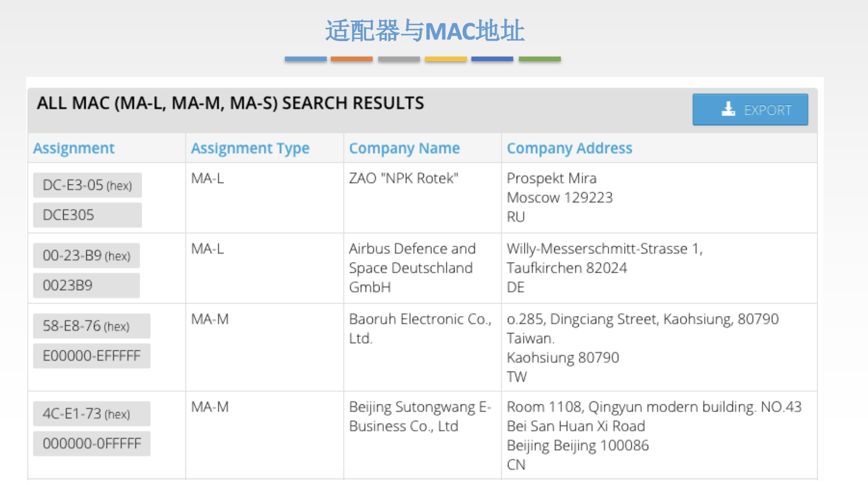This screenshot has height=485, width=868.
Task: Click the yellow color bar under title
Action: click(446, 59)
